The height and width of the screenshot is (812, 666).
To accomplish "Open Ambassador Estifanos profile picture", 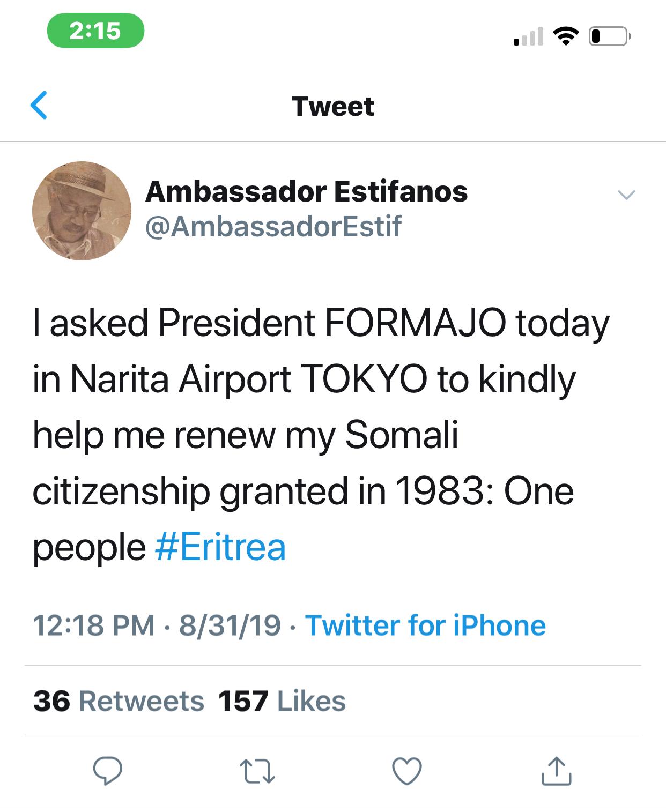I will click(82, 211).
